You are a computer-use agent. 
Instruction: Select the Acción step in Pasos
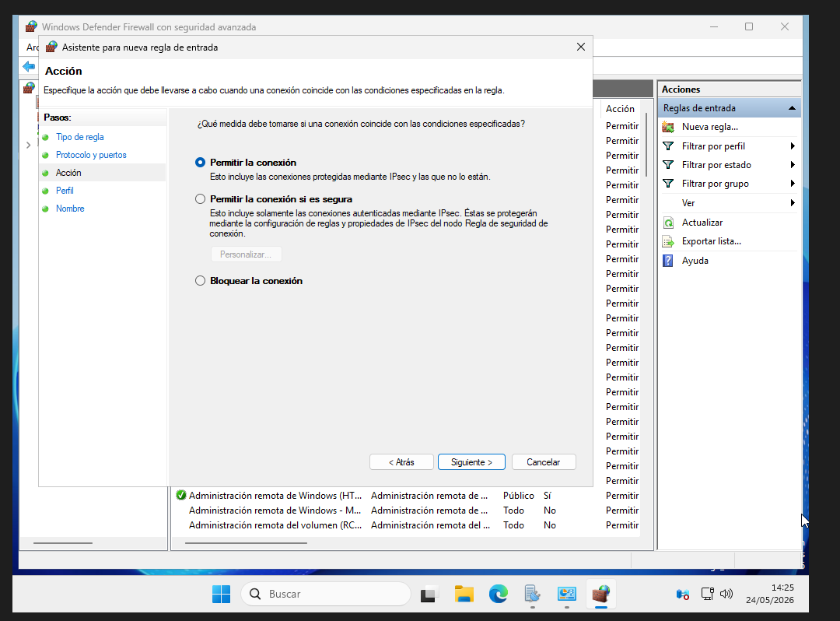68,173
